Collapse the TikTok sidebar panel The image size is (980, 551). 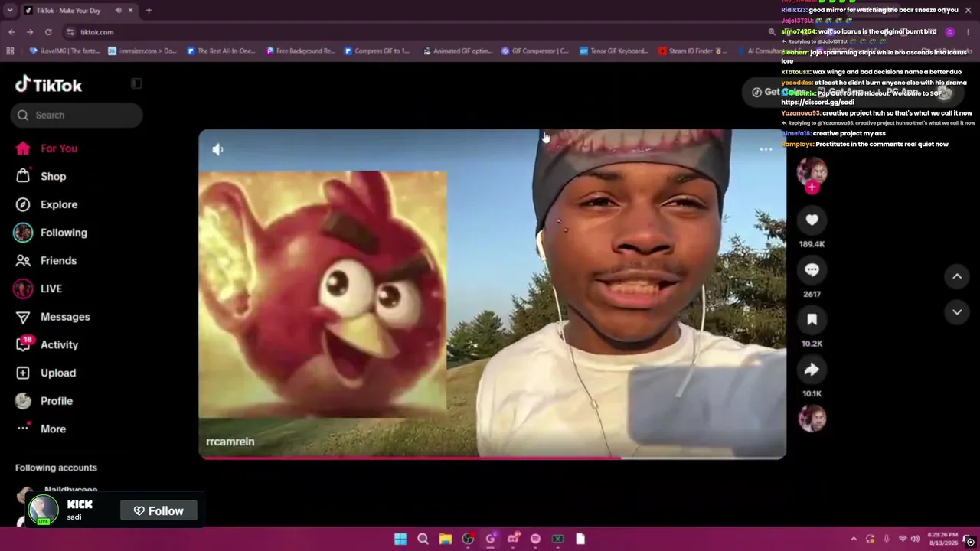click(x=136, y=83)
